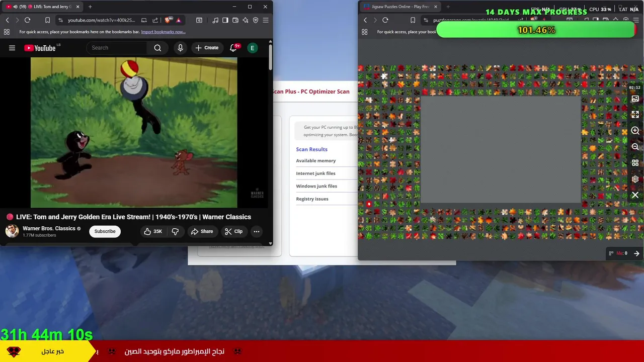Click the cast media icon in address bar
Viewport: 644px width, 362px height.
click(x=144, y=20)
